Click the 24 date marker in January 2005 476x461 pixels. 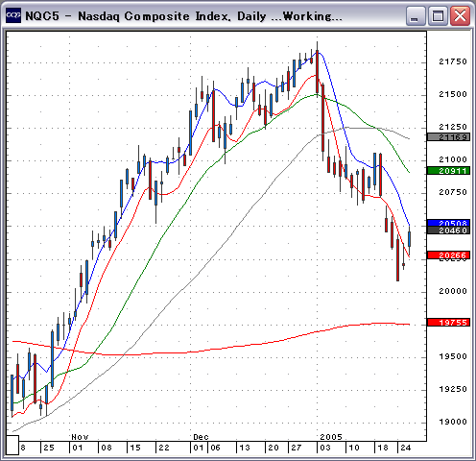[x=405, y=448]
